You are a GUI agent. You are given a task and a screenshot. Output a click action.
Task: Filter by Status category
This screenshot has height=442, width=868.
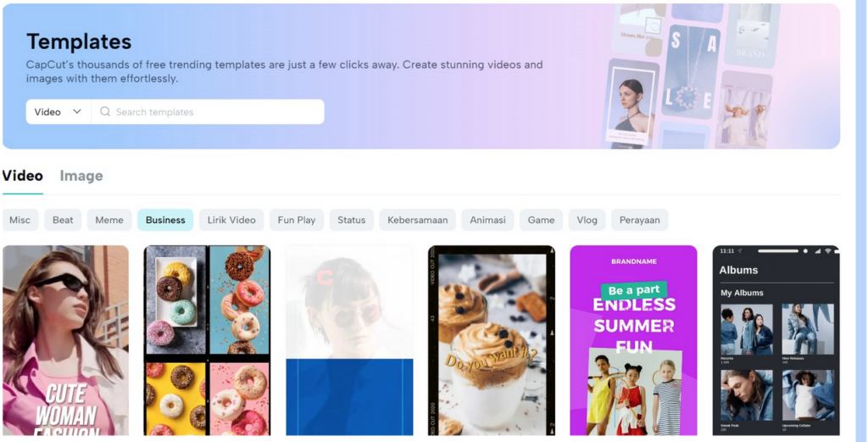[x=352, y=220]
